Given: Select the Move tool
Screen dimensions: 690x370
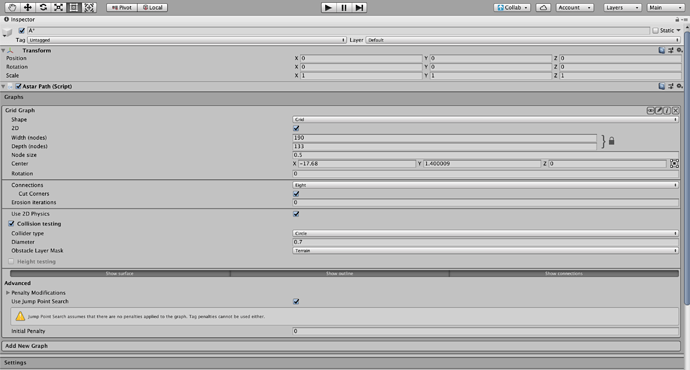Looking at the screenshot, I should pyautogui.click(x=27, y=7).
